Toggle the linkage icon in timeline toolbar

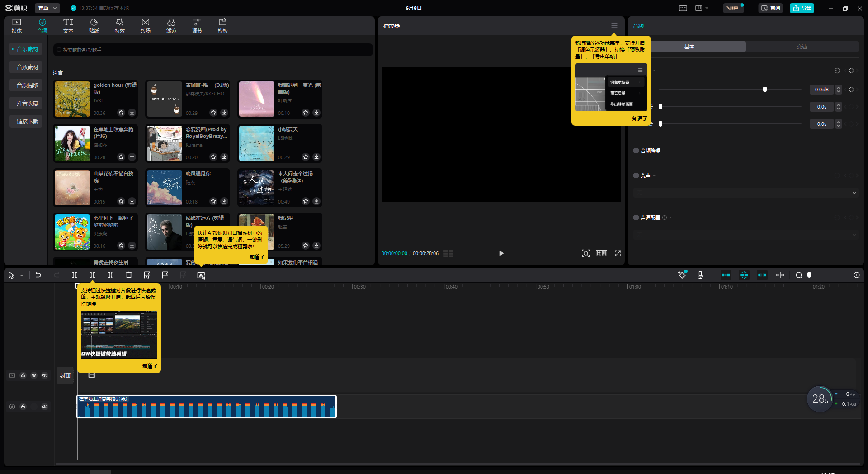762,275
